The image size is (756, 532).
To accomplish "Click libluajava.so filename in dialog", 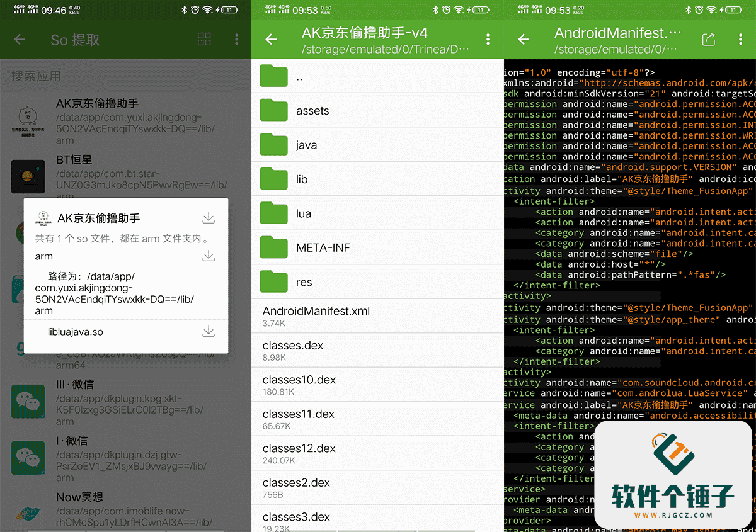I will (x=75, y=332).
